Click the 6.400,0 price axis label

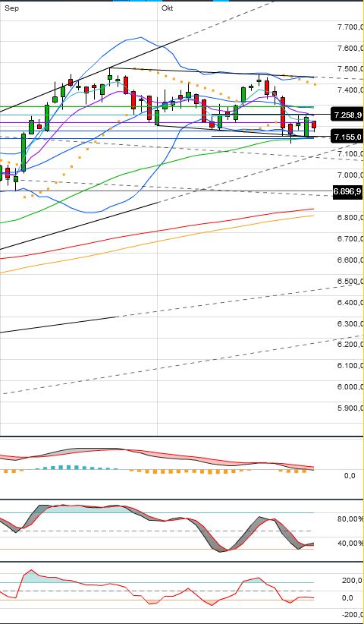[x=350, y=302]
